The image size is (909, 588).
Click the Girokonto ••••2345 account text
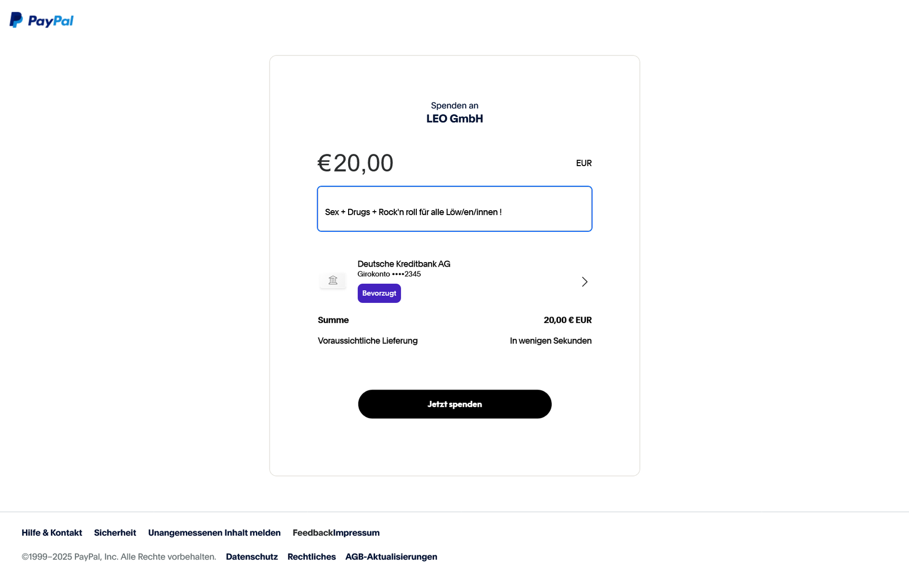point(389,274)
